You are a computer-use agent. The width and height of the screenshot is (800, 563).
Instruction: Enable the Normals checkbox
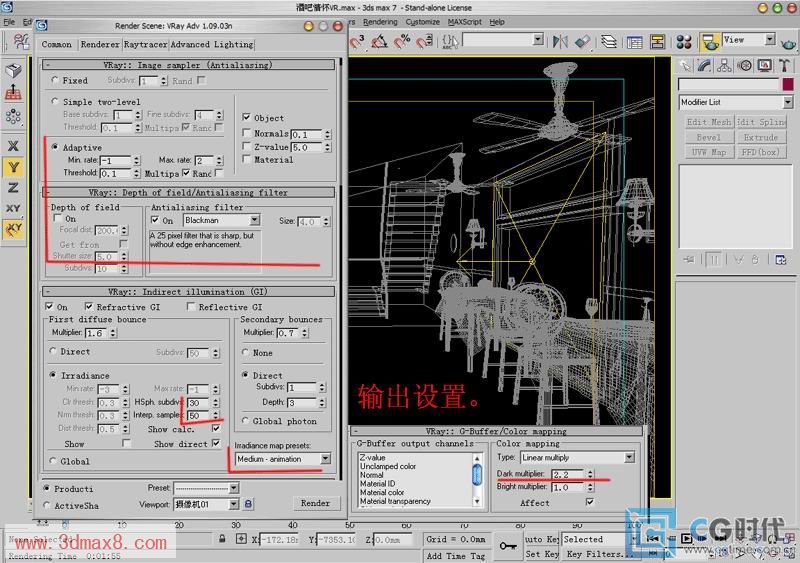coord(246,133)
